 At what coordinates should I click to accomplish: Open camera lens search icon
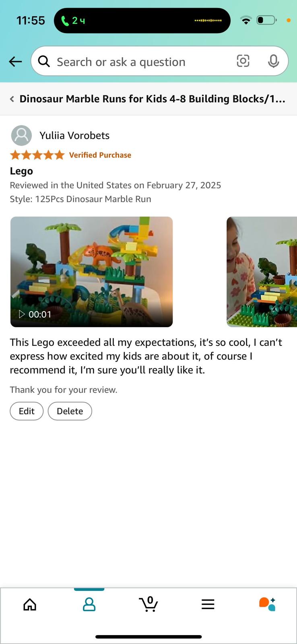click(x=243, y=61)
